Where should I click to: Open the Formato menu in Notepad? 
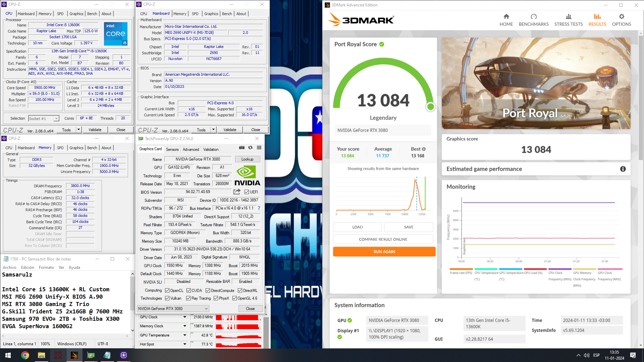click(x=46, y=267)
